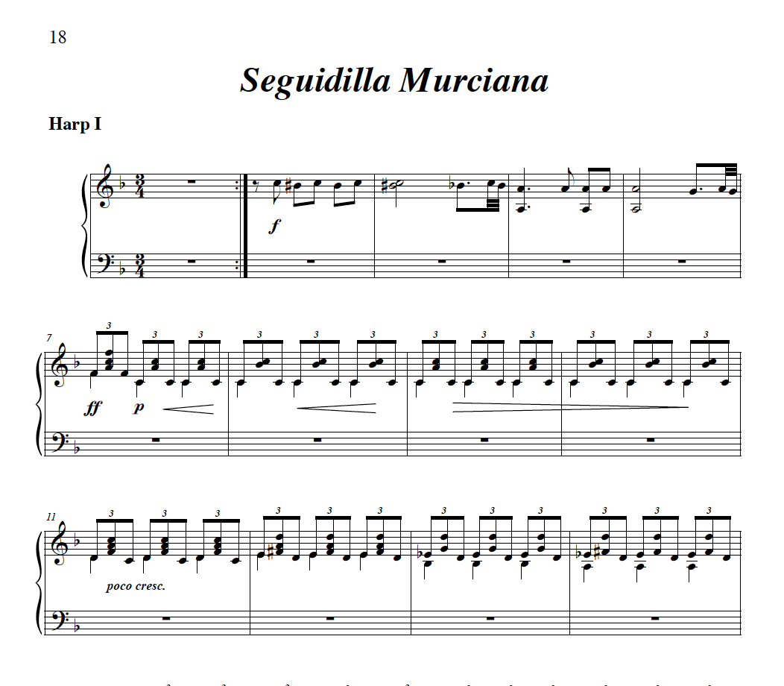Click measure number 11
784x686 pixels.
51,517
